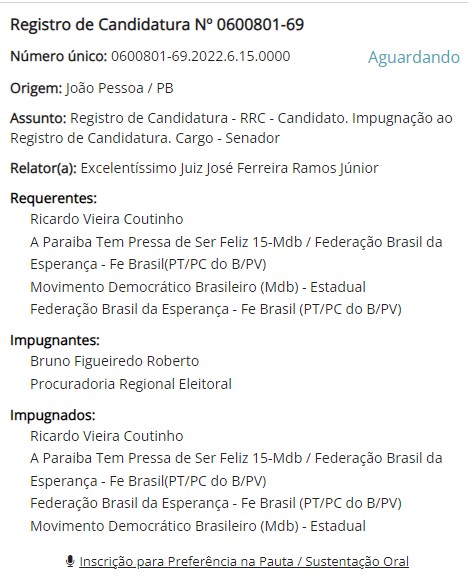This screenshot has height=583, width=468.
Task: Select Federação Brasil da Esperança under Requerentes
Action: click(x=216, y=309)
